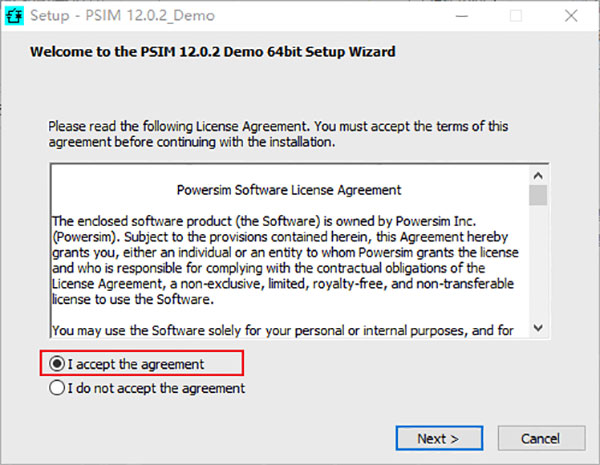This screenshot has height=465, width=600.
Task: Minimize the PSIM setup window
Action: point(462,16)
